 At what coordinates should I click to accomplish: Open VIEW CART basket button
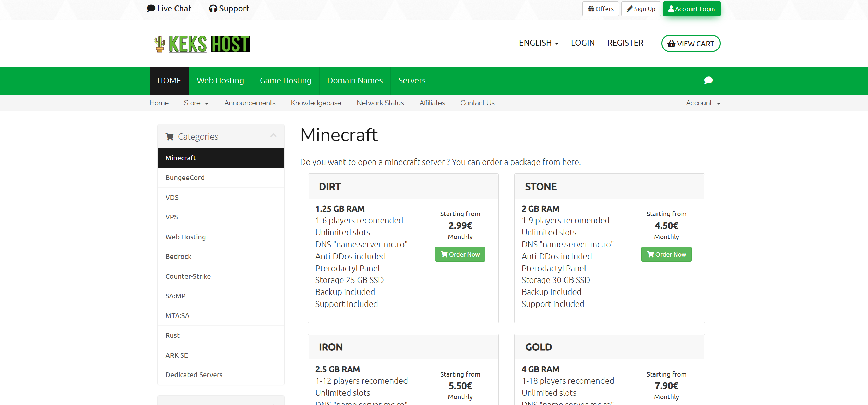[690, 44]
